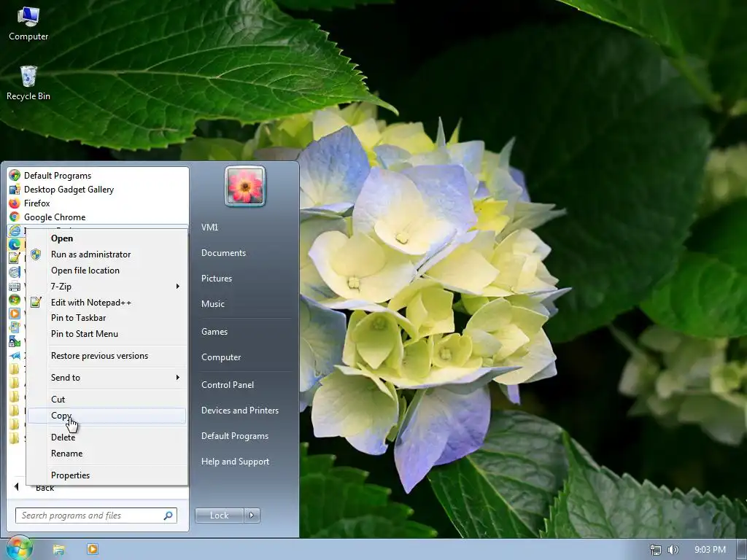
Task: Open Windows Explorer from the taskbar
Action: click(58, 550)
